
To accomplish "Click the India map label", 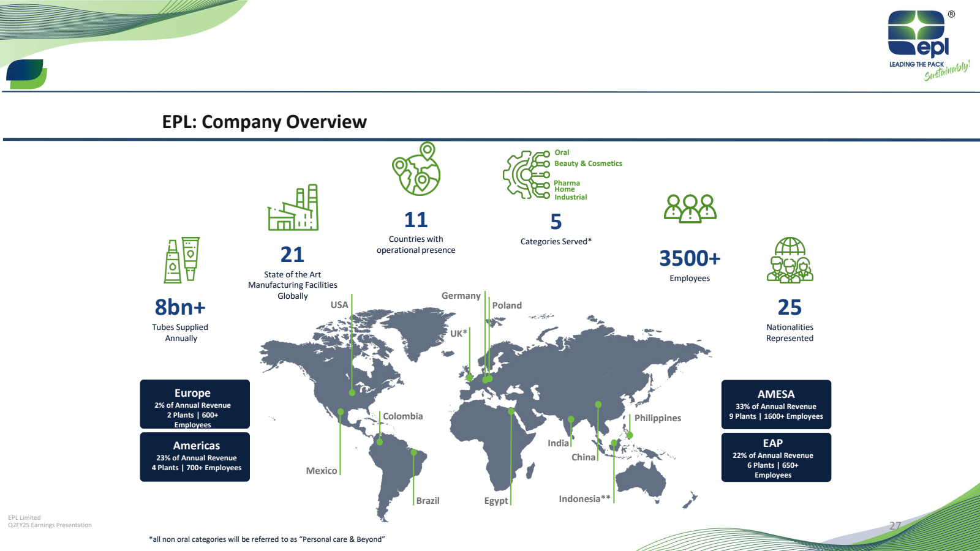I will coord(558,443).
